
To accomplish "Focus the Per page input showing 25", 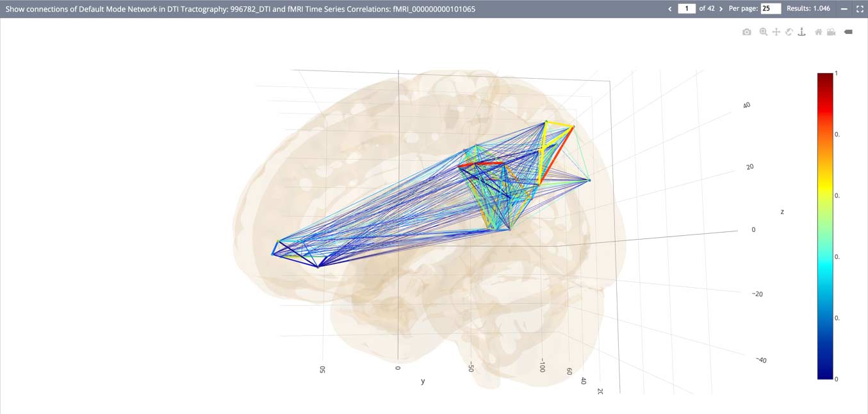I will point(770,9).
